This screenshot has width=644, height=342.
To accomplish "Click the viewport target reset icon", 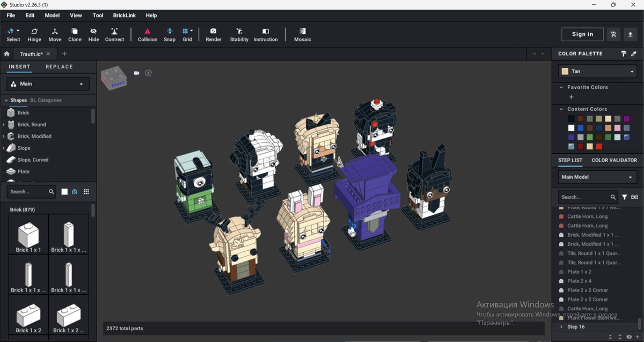I will click(149, 73).
